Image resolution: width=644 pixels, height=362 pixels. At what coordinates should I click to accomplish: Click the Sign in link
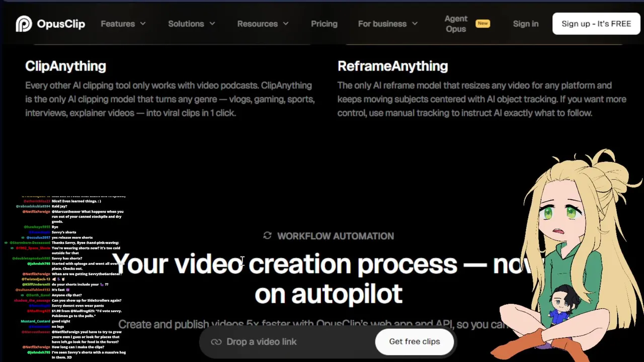(x=526, y=24)
